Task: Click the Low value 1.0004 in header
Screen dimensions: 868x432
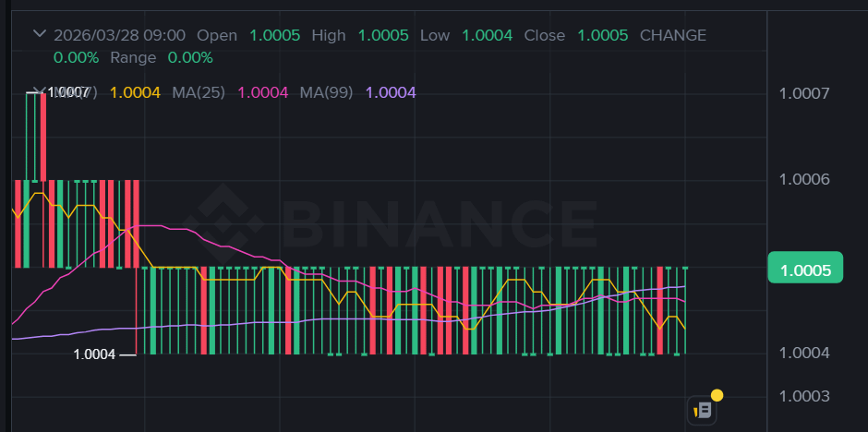Action: [488, 36]
